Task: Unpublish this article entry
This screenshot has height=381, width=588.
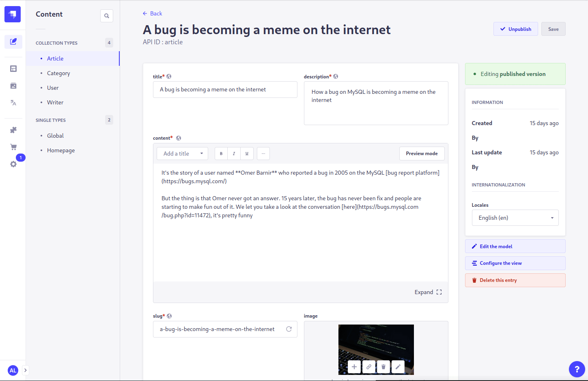Action: 515,29
